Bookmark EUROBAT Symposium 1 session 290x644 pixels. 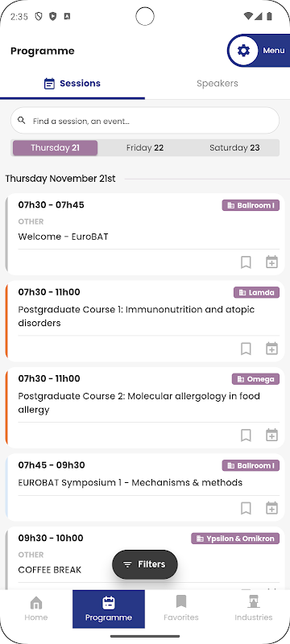246,508
